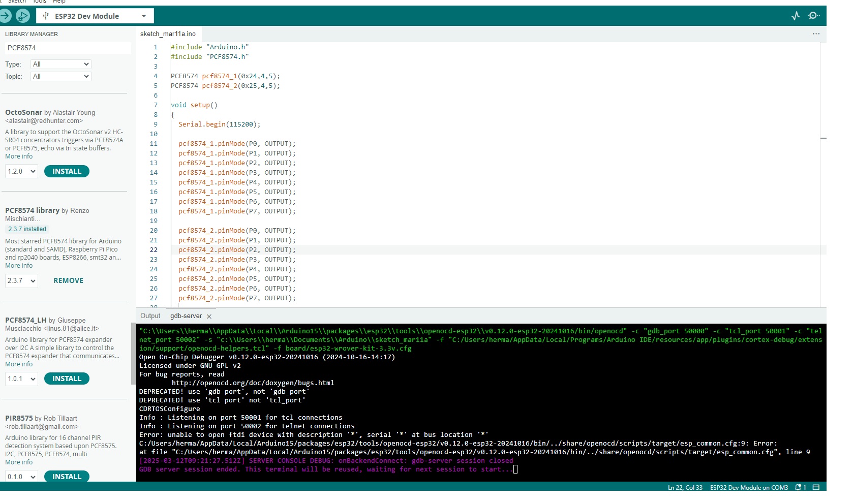Start debugging with the debug icon
Viewport: 854px width, 504px height.
tap(23, 16)
